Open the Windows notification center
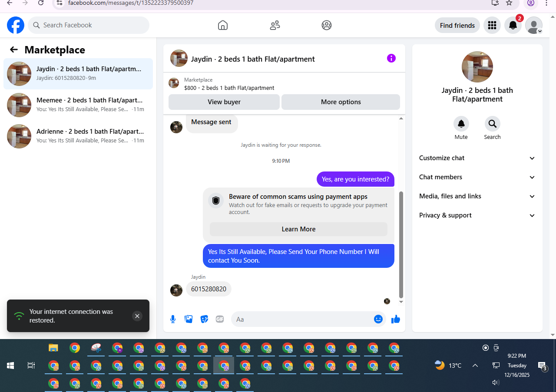The height and width of the screenshot is (392, 556). pos(542,366)
